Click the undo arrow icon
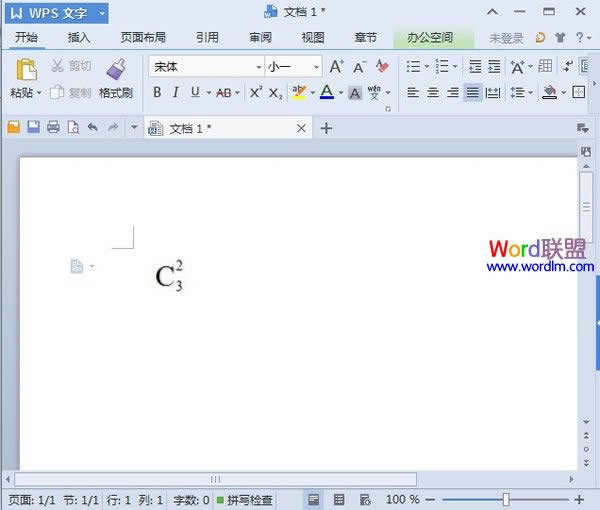Screen dimensions: 600x510 point(93,128)
